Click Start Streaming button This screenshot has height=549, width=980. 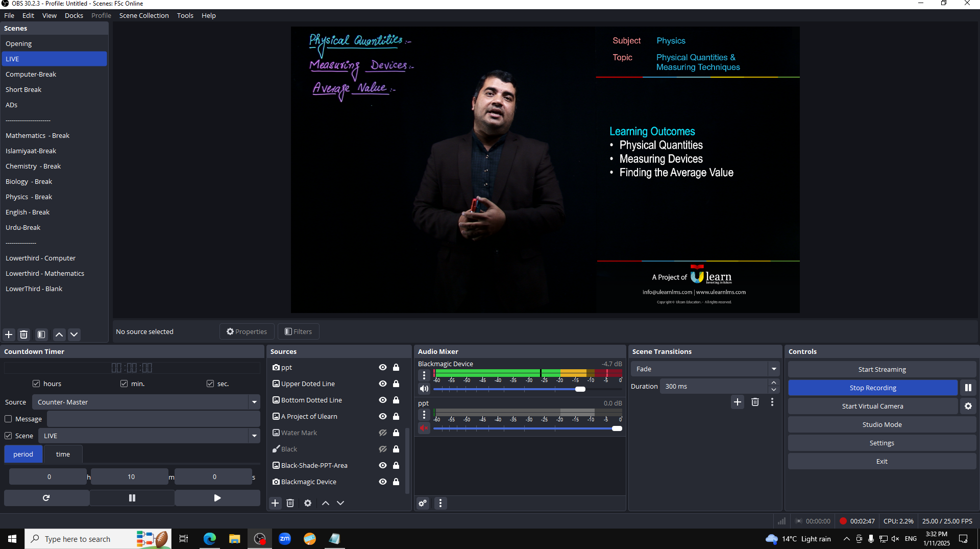(x=881, y=369)
